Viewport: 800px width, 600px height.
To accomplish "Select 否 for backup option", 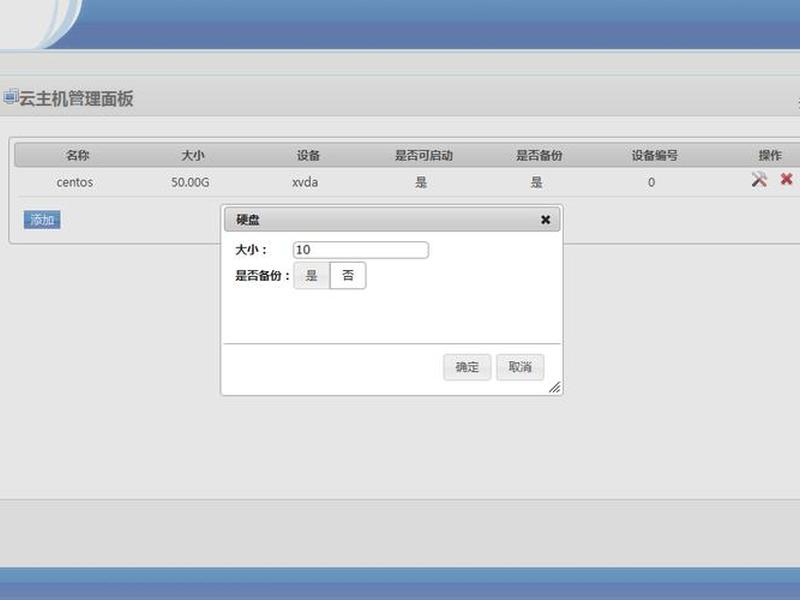I will (348, 276).
